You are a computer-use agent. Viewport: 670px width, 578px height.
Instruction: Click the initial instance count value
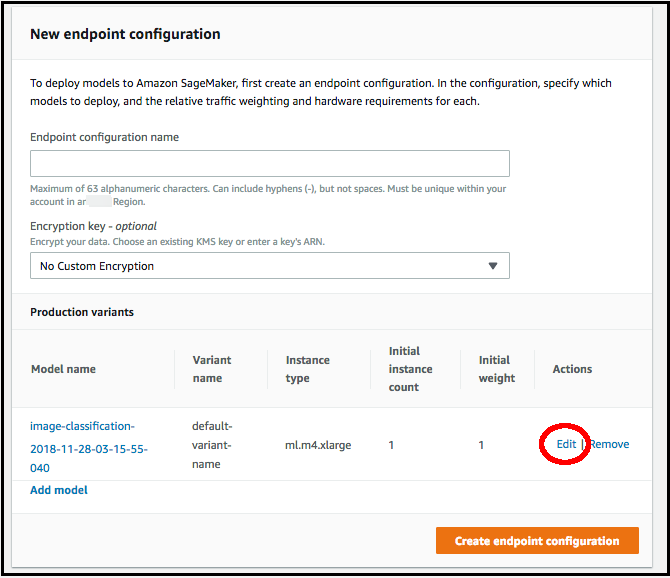click(391, 445)
